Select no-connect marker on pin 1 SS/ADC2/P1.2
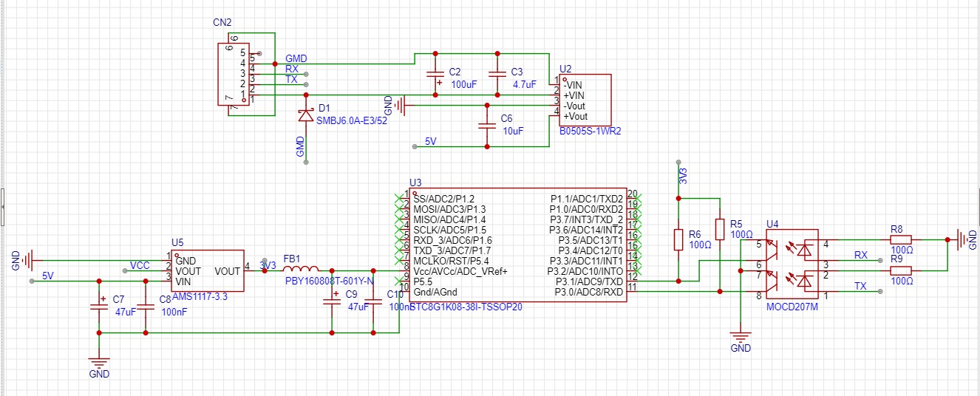This screenshot has height=396, width=980. [x=399, y=199]
